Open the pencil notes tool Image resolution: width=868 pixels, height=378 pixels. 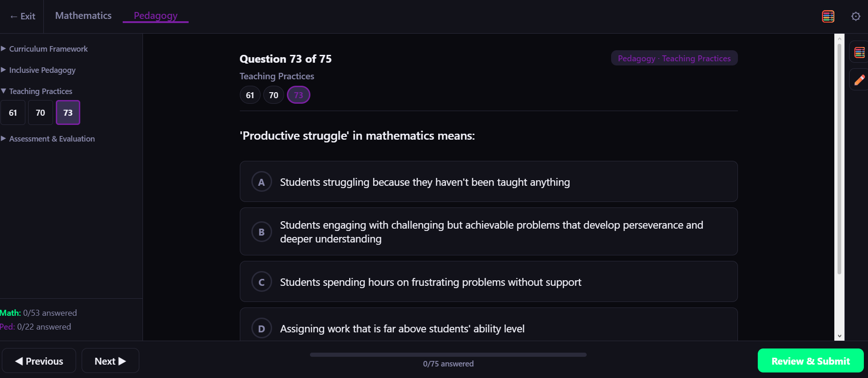tap(859, 80)
